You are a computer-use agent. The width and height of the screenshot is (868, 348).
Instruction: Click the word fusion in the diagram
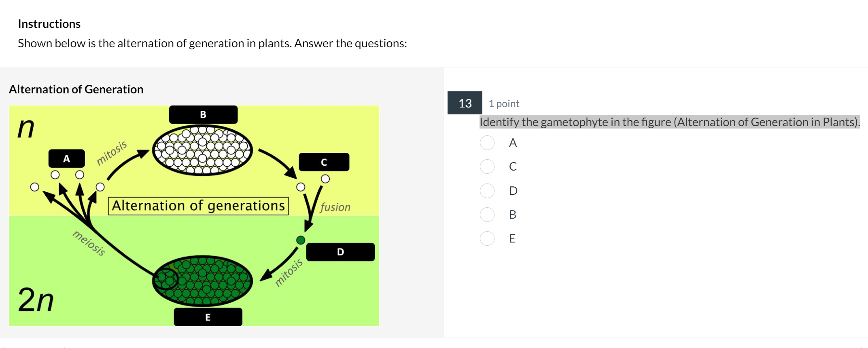pos(335,207)
